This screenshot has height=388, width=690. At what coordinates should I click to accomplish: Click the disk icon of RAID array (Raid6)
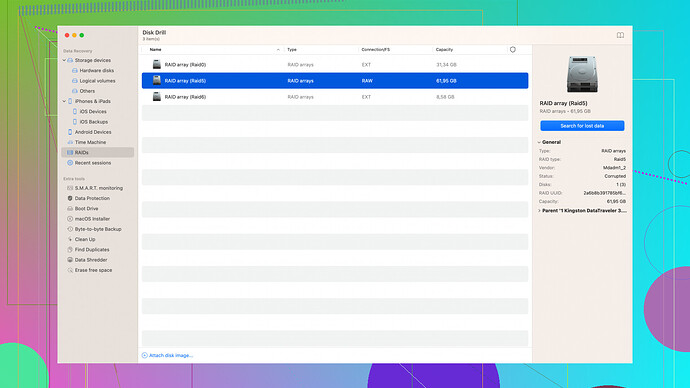coord(157,96)
